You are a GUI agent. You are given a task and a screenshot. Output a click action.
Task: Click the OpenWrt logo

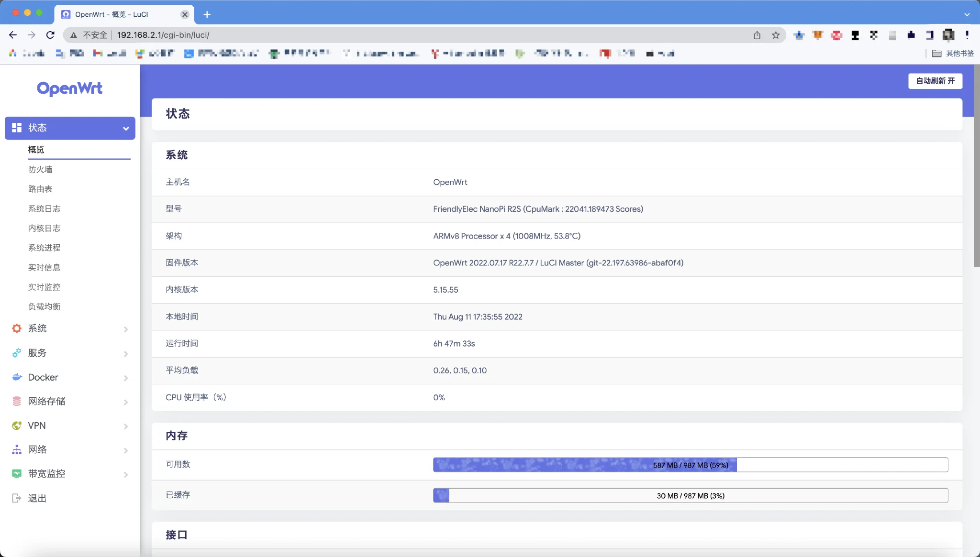(70, 88)
